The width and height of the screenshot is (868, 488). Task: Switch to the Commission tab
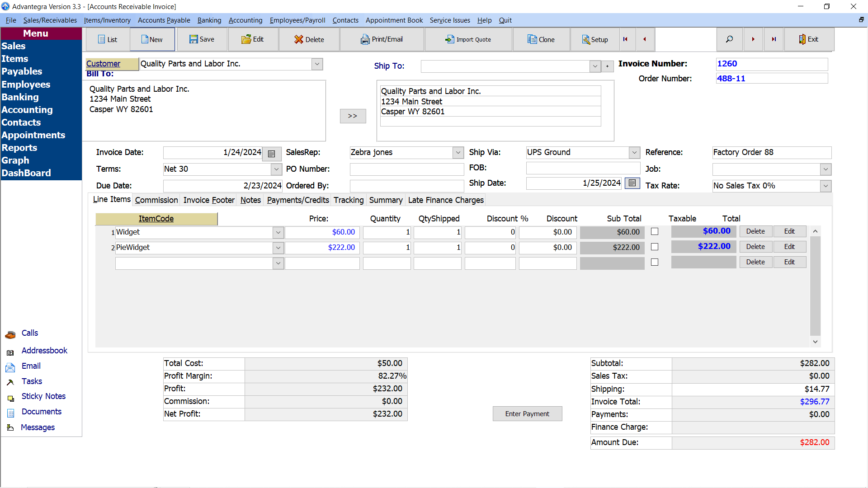coord(156,200)
